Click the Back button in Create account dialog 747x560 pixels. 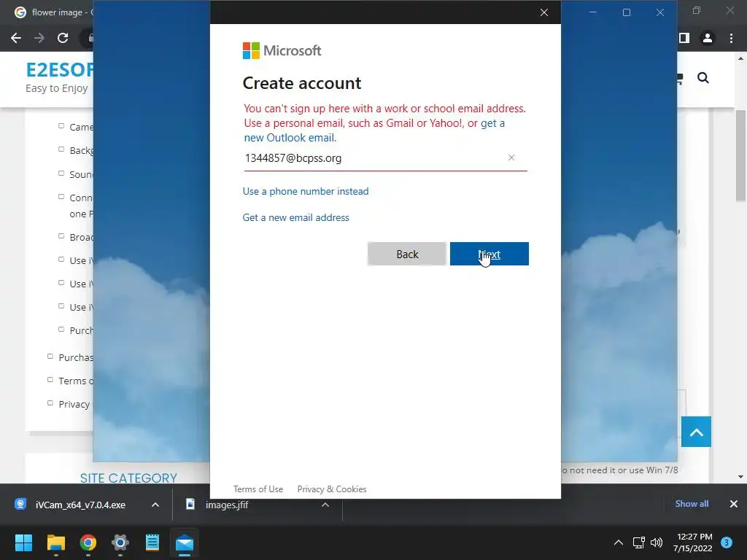[407, 254]
